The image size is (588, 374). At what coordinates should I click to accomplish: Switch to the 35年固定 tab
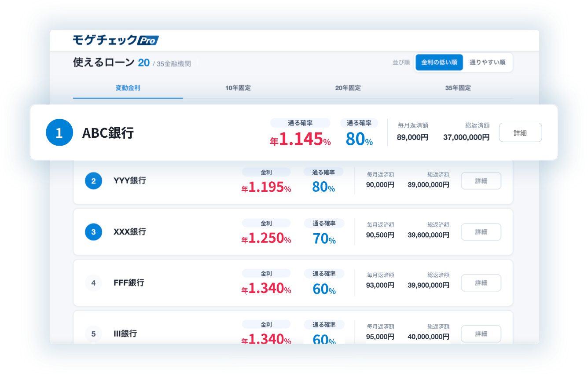click(x=458, y=88)
